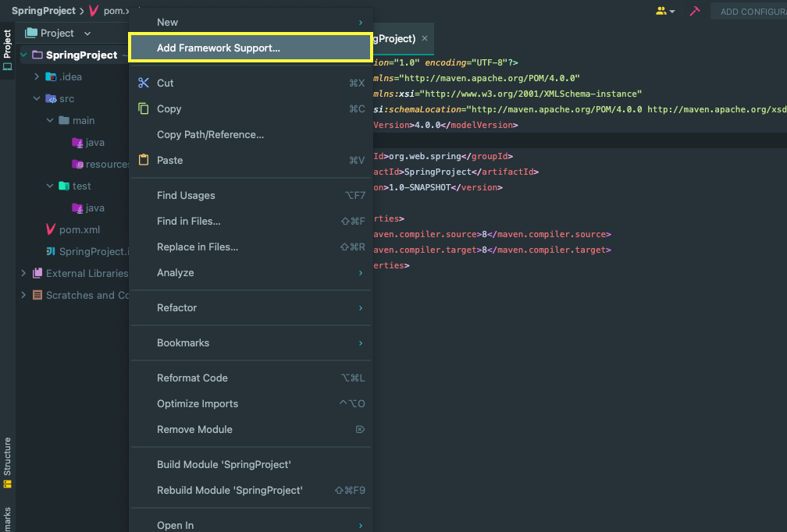
Task: Click the build hammer icon
Action: pyautogui.click(x=695, y=11)
